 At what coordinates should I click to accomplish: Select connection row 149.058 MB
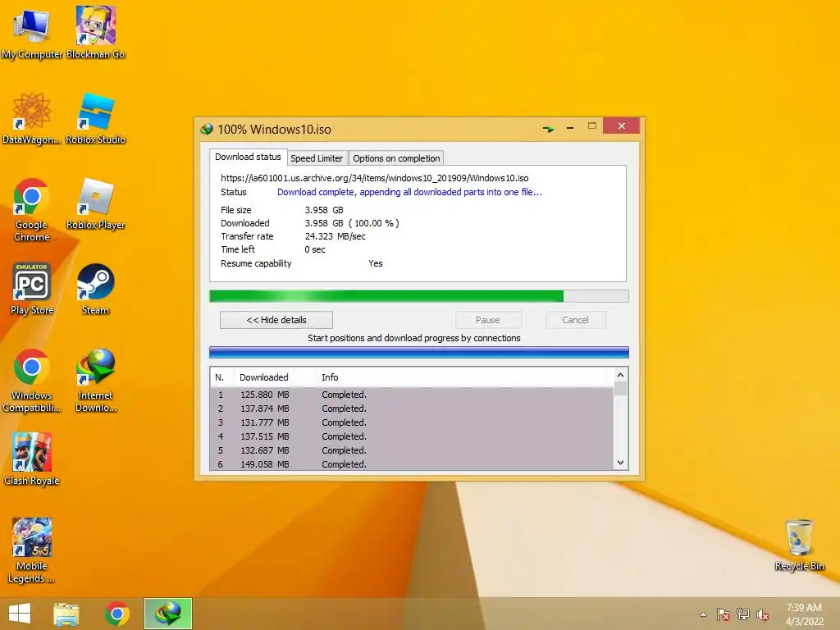(x=412, y=464)
